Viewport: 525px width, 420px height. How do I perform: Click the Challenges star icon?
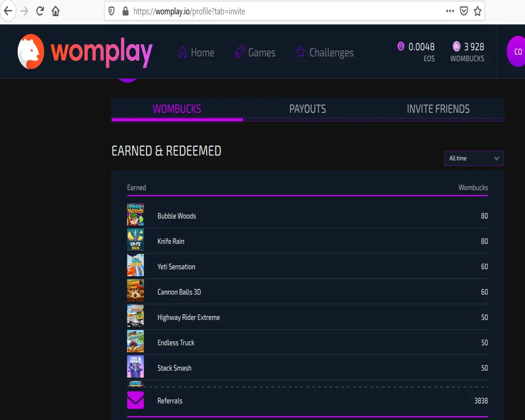tap(301, 52)
